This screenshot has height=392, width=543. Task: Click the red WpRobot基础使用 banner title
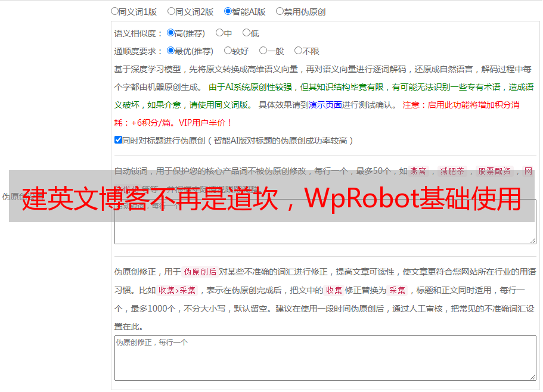click(x=271, y=200)
